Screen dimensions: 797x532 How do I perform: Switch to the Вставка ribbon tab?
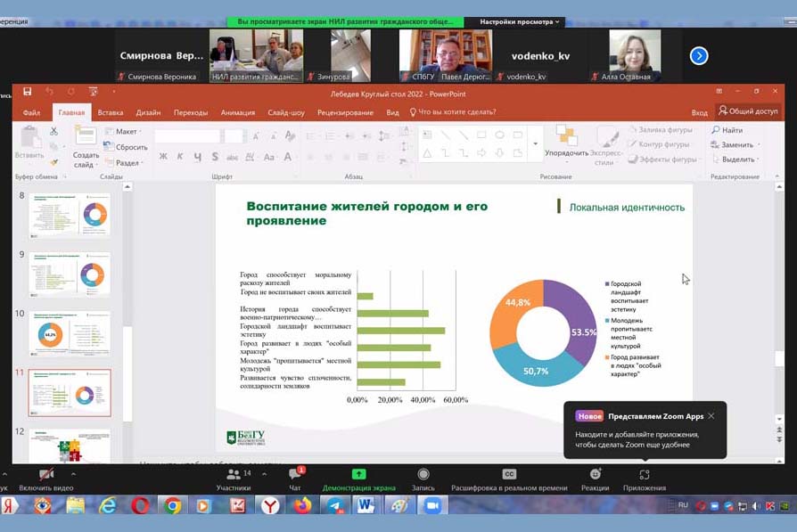[x=111, y=112]
